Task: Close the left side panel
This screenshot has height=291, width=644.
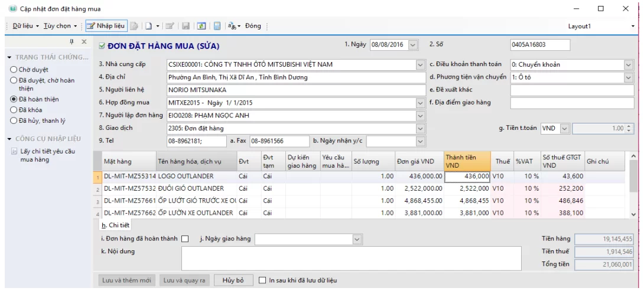Action: (84, 42)
